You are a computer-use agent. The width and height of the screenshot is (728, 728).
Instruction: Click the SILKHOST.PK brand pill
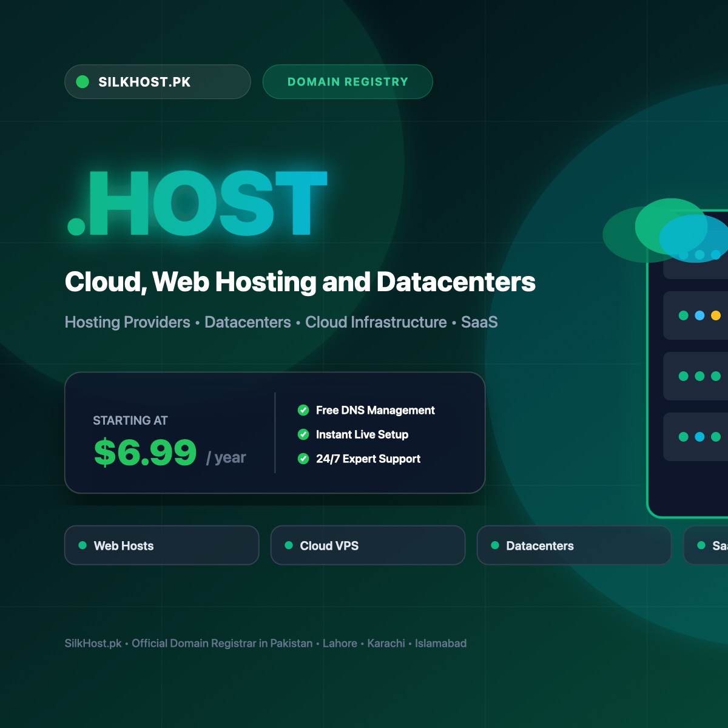(x=158, y=82)
